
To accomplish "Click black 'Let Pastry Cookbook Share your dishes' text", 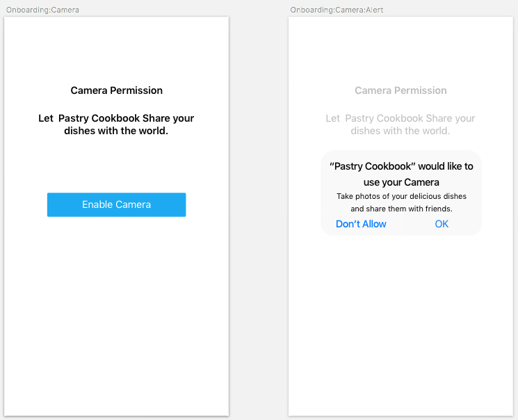I will coord(116,124).
